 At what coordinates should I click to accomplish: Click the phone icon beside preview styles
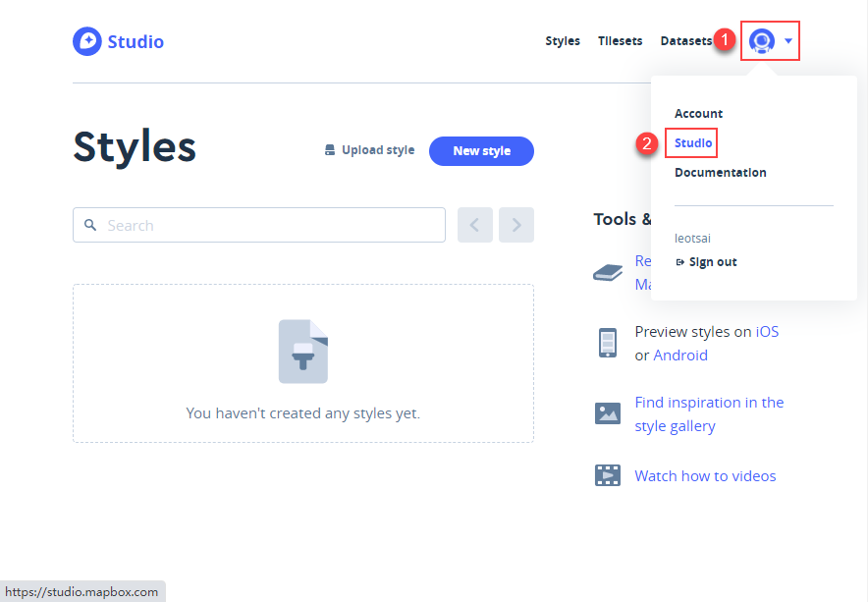(x=607, y=343)
